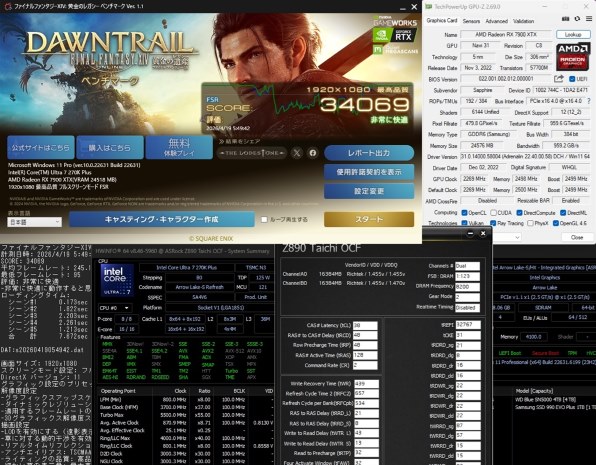Toggle the DirectCompute checkbox
Screen dimensions: 596x465
point(519,213)
